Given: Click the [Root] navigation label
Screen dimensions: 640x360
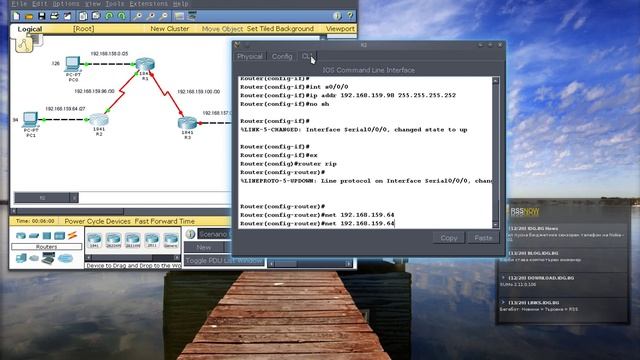Looking at the screenshot, I should (84, 29).
